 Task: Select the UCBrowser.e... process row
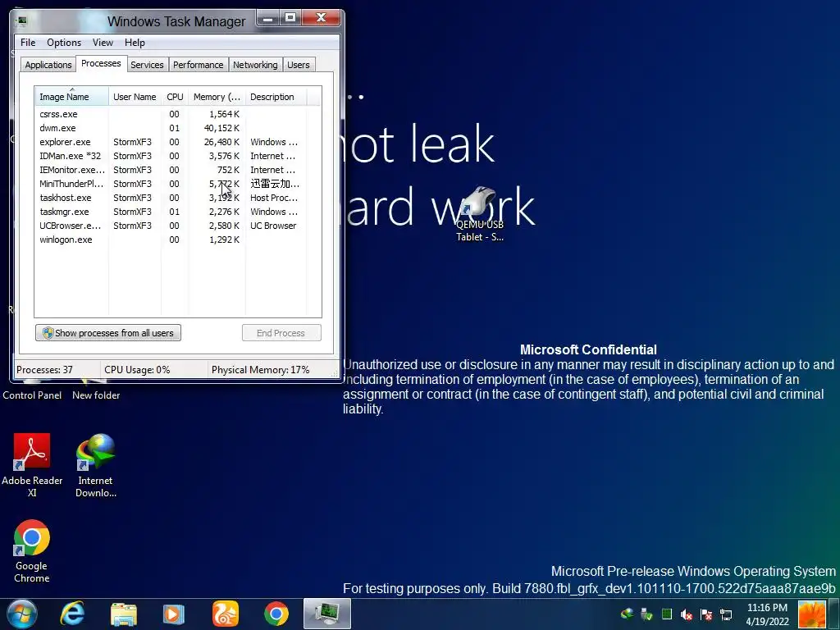pos(178,226)
